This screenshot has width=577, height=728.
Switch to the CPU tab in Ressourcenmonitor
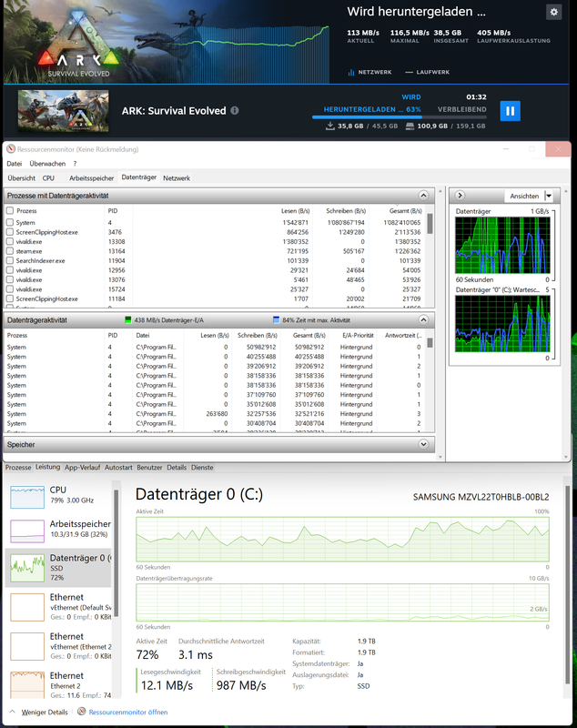click(48, 177)
